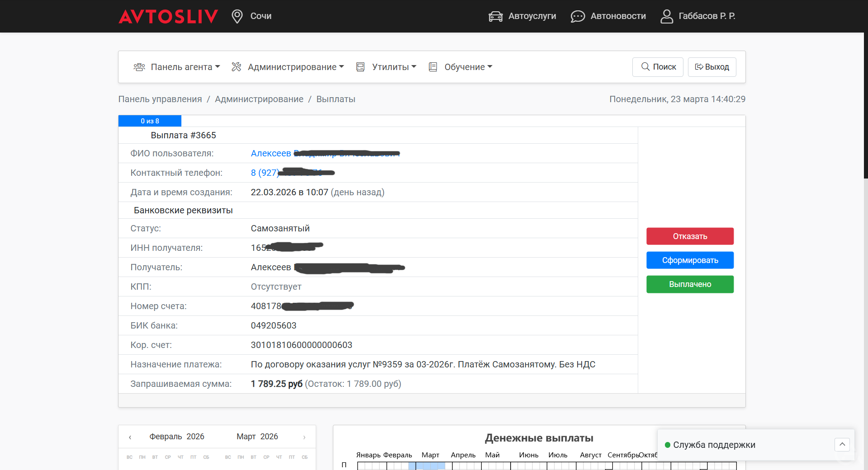Open the Алексеев user profile link
The height and width of the screenshot is (470, 868).
coord(270,153)
